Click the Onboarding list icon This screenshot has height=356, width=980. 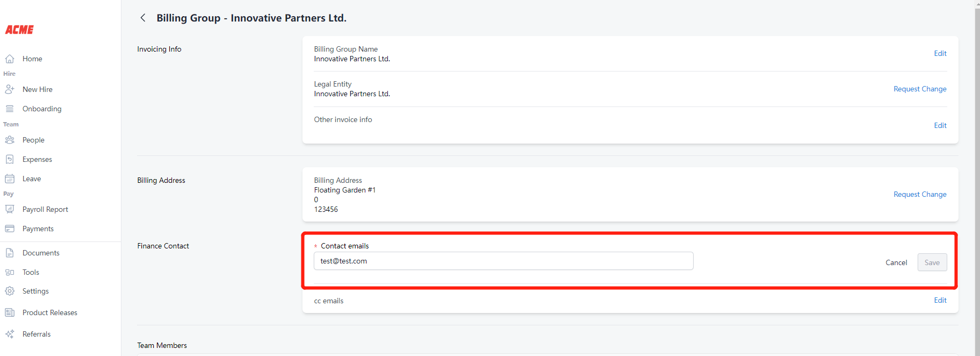[10, 109]
